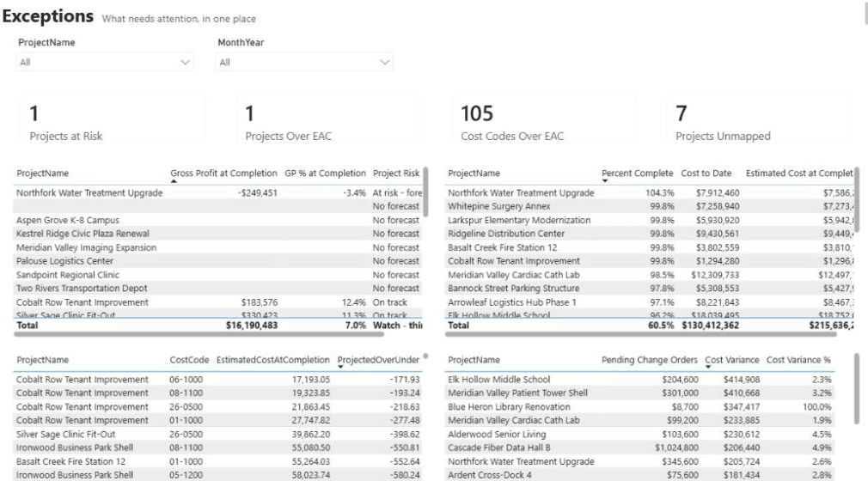Select Meridian Valley Patient Tower Shell row

[x=639, y=393]
